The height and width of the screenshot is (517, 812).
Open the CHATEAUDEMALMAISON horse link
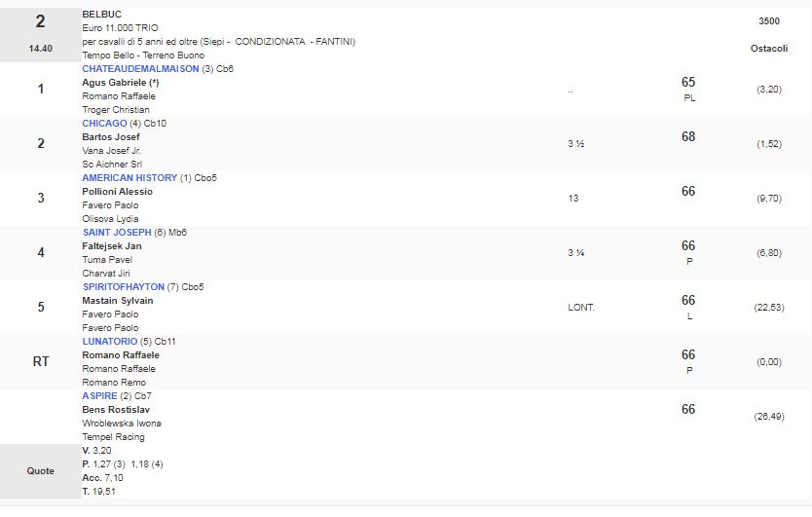point(139,69)
